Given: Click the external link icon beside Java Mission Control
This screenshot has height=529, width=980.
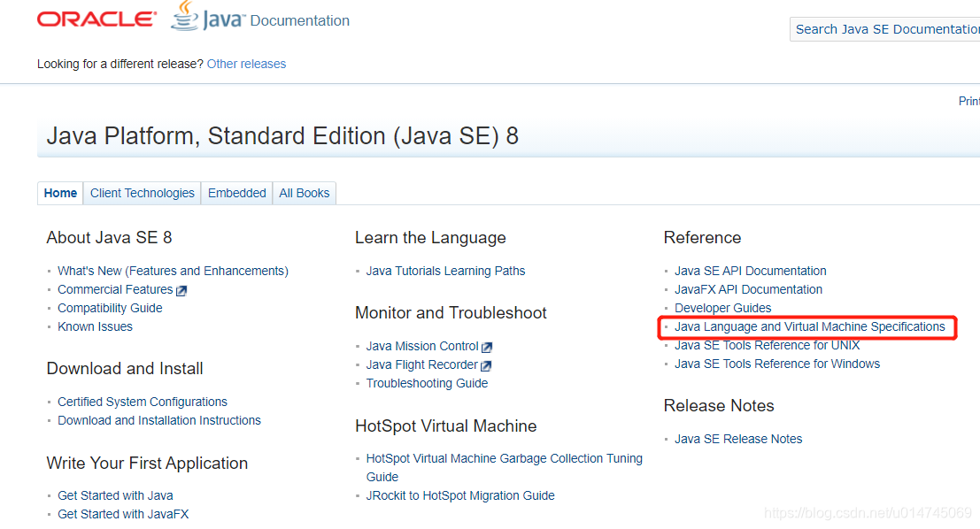Looking at the screenshot, I should [x=487, y=348].
